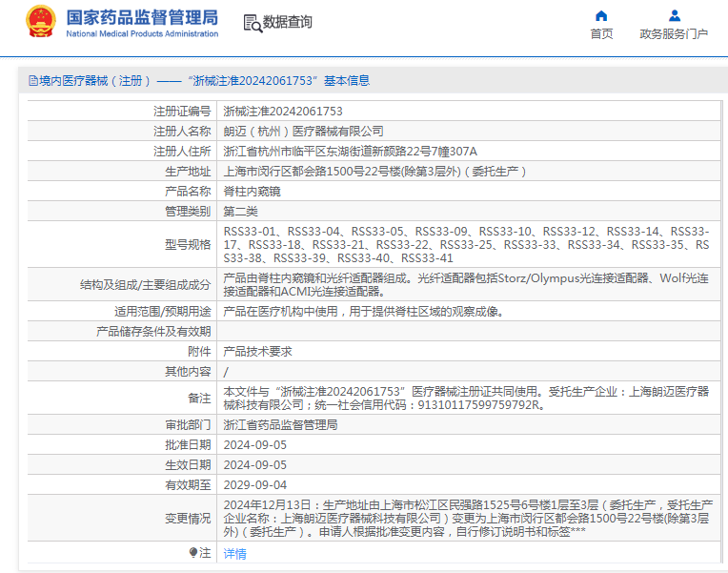
Task: Click attachment value 产品技术要求
Action: click(257, 351)
